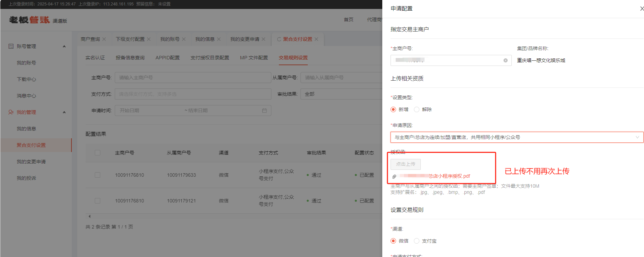Clear the 主商户号 field with the clear icon
The height and width of the screenshot is (257, 644).
tap(506, 60)
